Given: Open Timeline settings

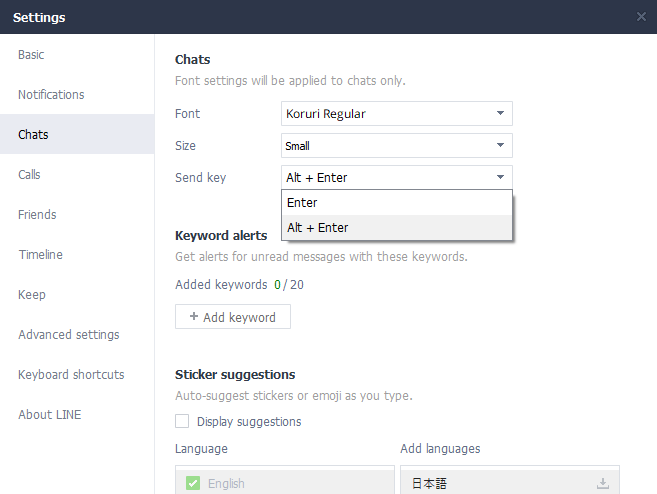Looking at the screenshot, I should [41, 255].
